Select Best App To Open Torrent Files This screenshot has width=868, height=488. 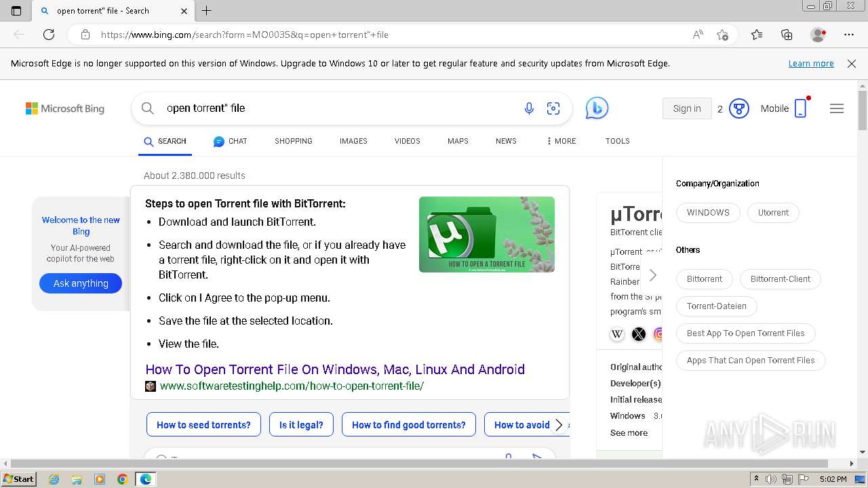point(746,333)
